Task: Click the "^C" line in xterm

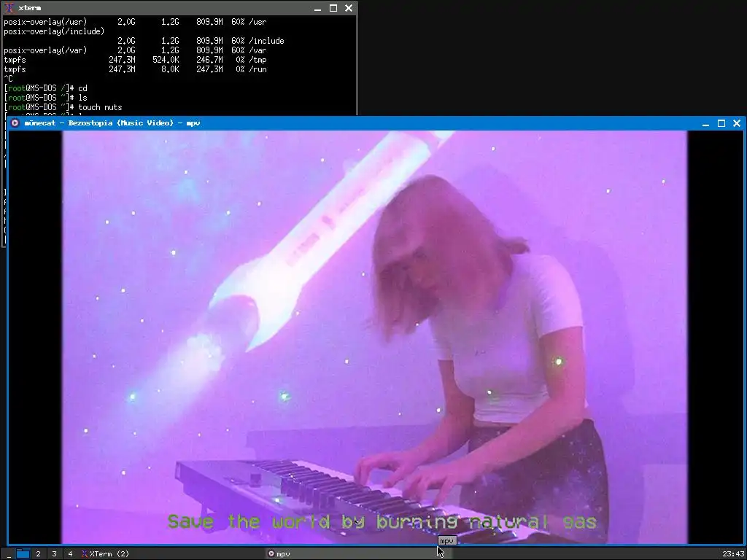Action: pyautogui.click(x=8, y=79)
